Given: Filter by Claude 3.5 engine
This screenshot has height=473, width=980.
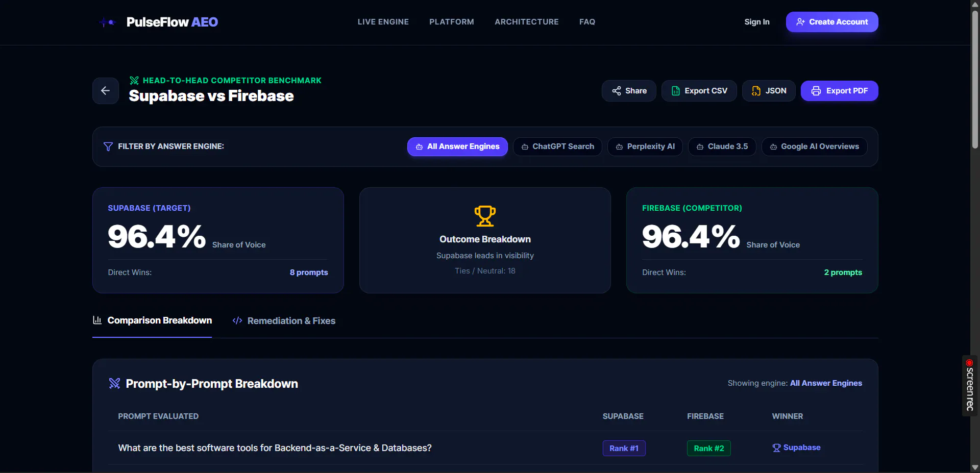Looking at the screenshot, I should point(722,146).
